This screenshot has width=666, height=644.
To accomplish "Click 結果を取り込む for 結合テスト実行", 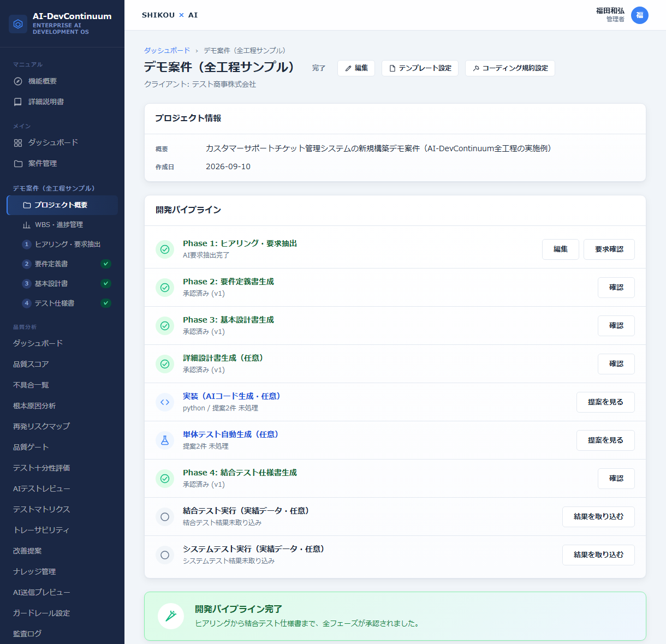I will (598, 517).
